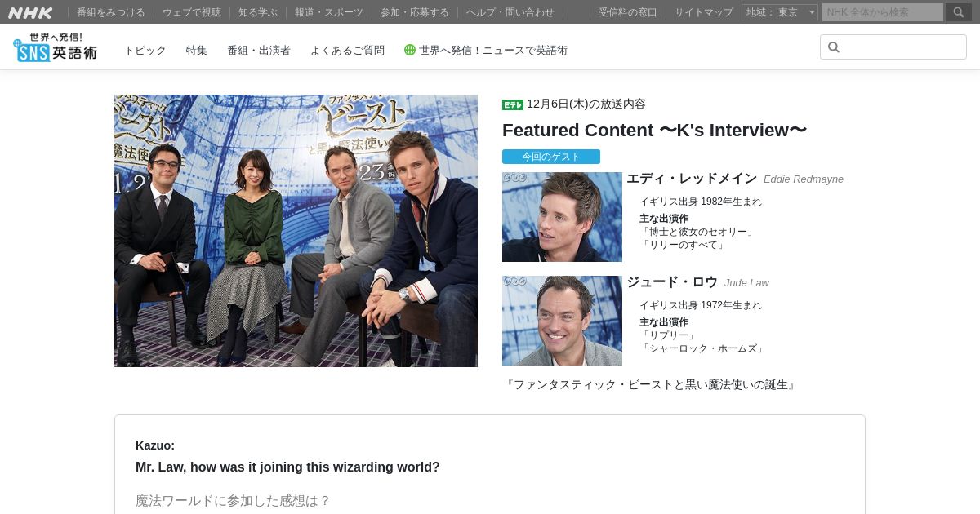Open the SNS英語術 site logo
This screenshot has height=514, width=980.
(x=55, y=47)
